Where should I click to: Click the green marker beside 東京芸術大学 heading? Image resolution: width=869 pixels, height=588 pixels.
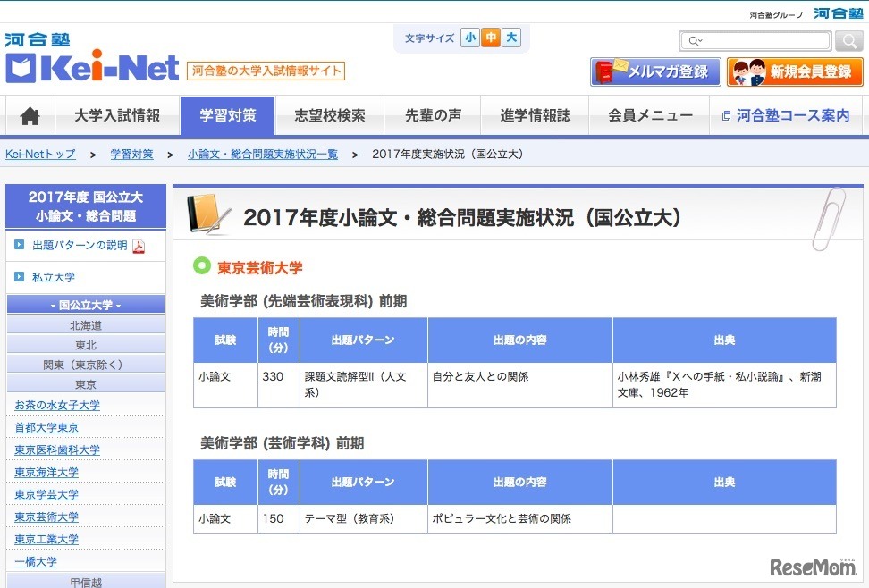[200, 267]
